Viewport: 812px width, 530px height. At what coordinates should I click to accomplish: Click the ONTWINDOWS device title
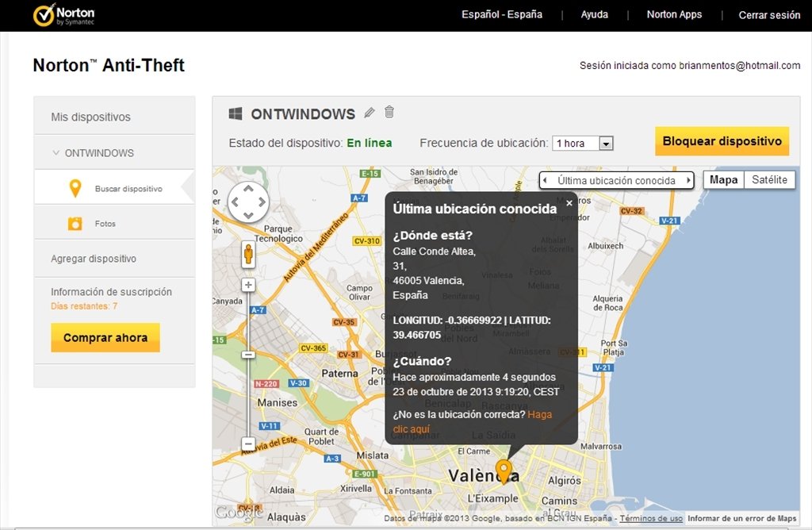303,114
